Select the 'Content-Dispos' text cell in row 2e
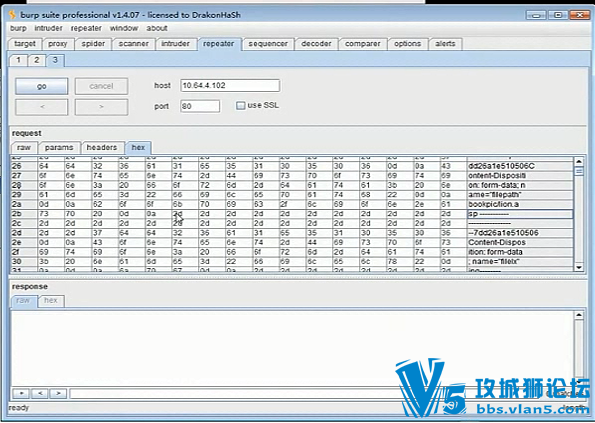 (x=519, y=242)
